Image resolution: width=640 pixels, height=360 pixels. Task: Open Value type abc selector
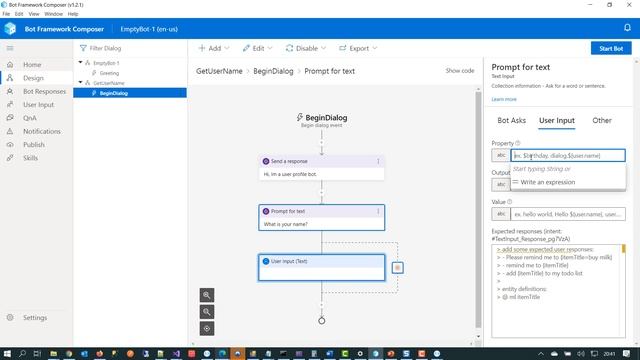tap(501, 214)
